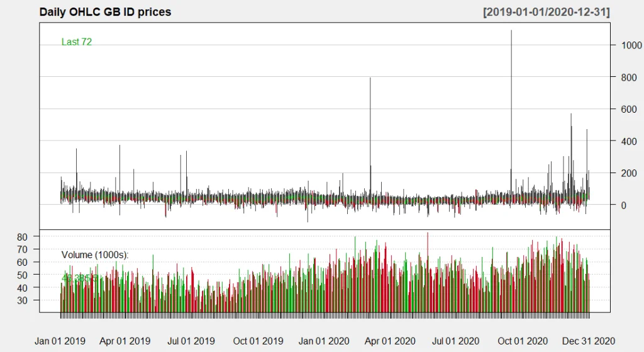The width and height of the screenshot is (644, 352).
Task: Click the green volume value under Volume label
Action: 79,278
